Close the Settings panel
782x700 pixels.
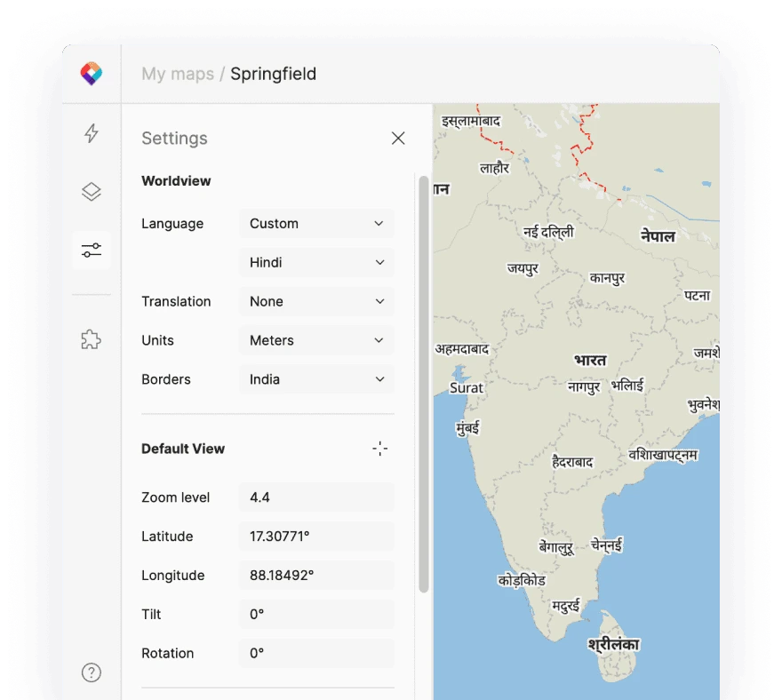tap(398, 138)
